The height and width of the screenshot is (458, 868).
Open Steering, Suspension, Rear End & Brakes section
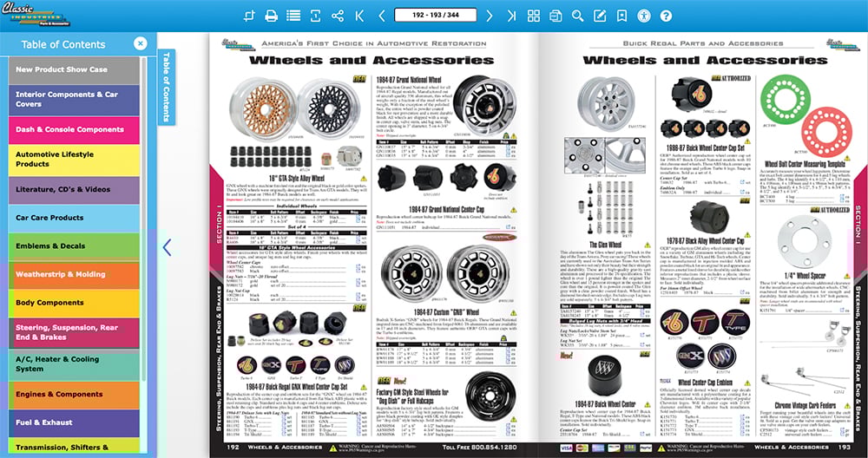point(74,333)
